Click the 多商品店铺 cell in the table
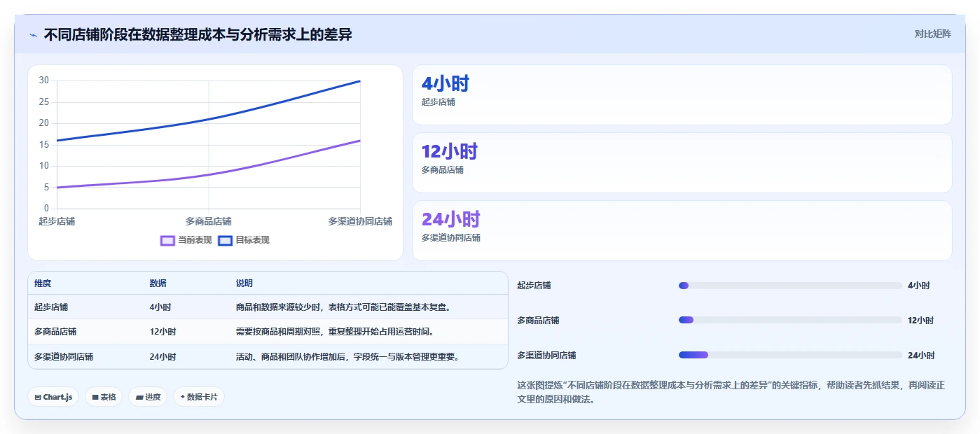Viewport: 980px width, 434px height. coord(55,332)
